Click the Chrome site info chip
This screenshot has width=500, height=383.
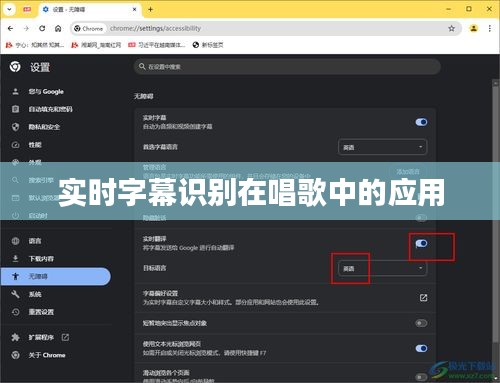[x=89, y=29]
